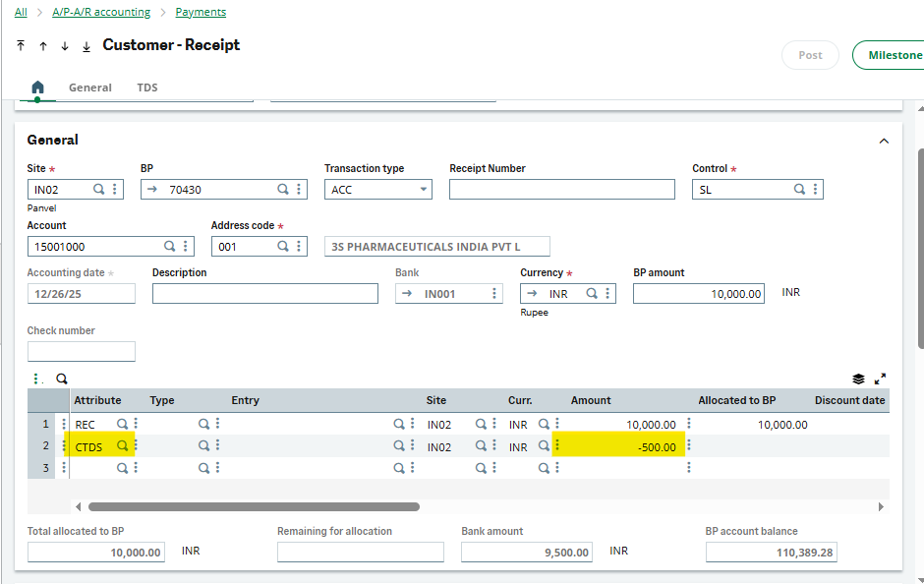Screen dimensions: 924x584
Task: Switch to the General tab
Action: [x=90, y=87]
